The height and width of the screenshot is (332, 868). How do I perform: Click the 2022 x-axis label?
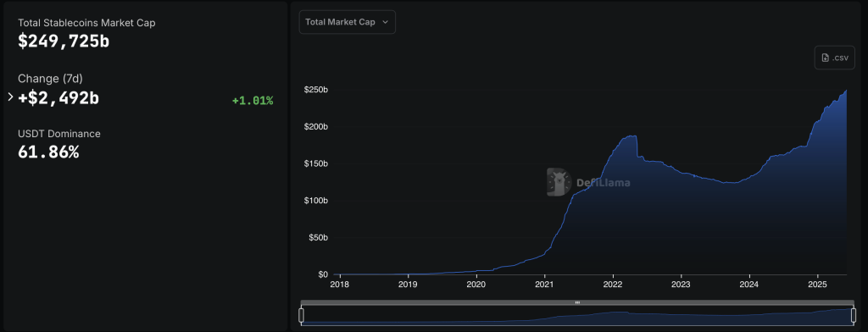613,285
